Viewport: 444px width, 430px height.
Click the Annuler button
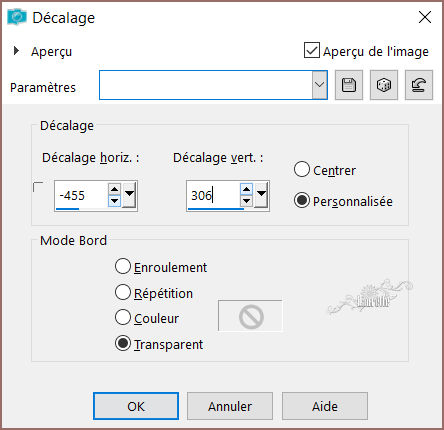(230, 406)
